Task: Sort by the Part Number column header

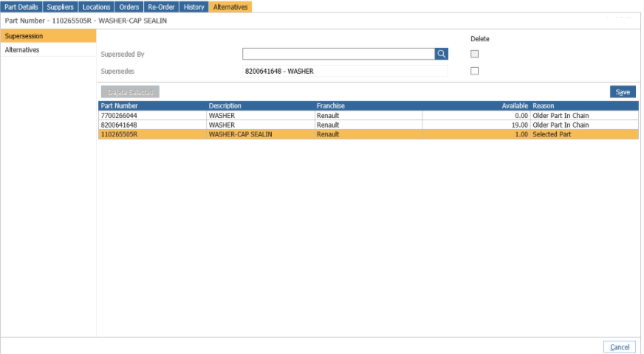Action: (152, 106)
